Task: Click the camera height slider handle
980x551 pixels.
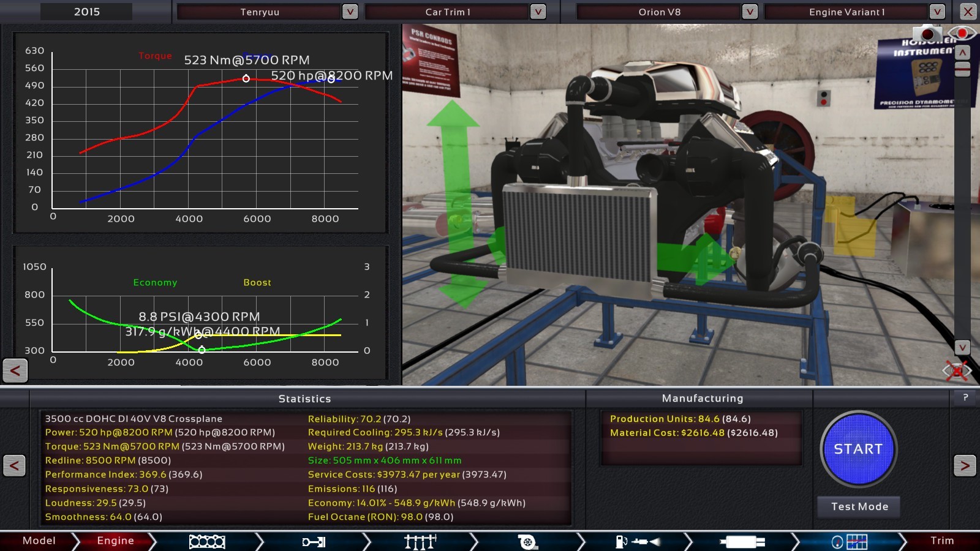Action: (x=962, y=70)
